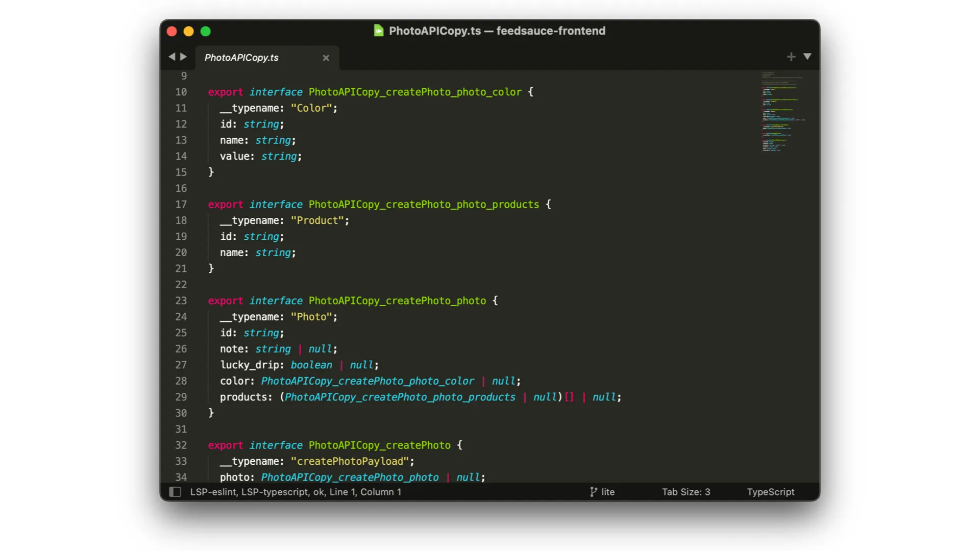Open a new tab with plus icon

(791, 57)
